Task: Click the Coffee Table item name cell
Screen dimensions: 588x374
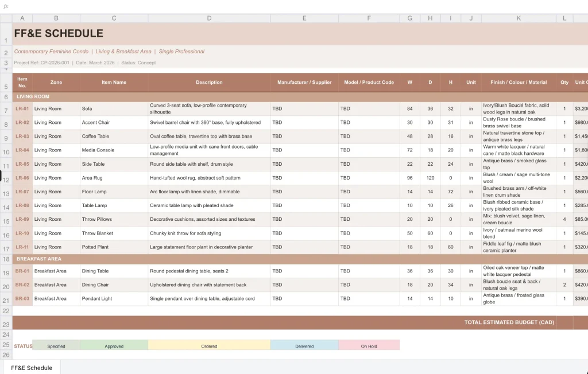Action: point(114,137)
